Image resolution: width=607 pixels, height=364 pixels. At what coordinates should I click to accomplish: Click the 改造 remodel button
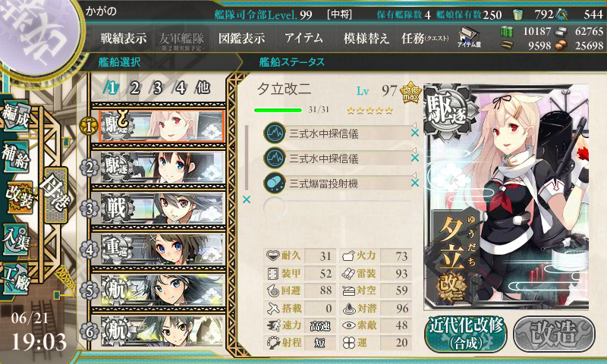555,334
